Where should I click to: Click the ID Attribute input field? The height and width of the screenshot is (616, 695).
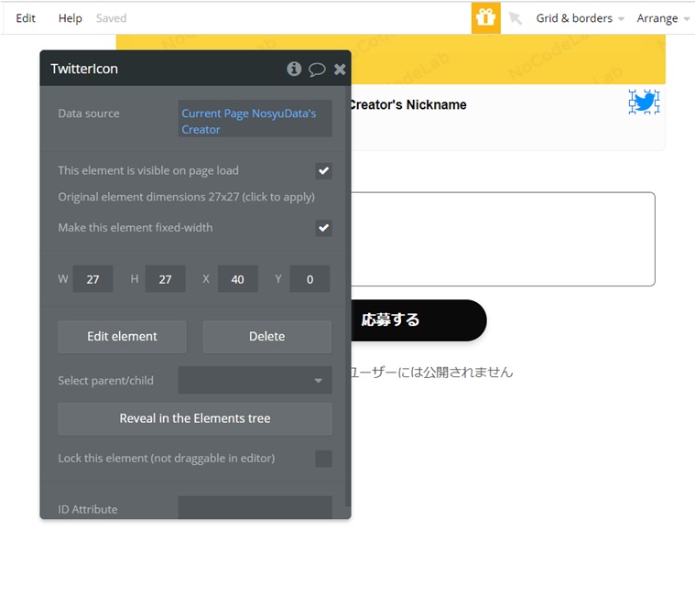point(255,507)
